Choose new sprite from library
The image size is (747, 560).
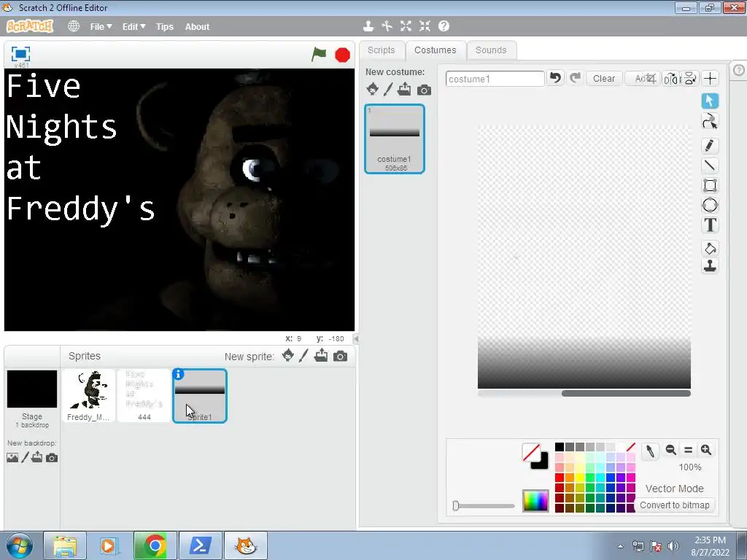(287, 355)
